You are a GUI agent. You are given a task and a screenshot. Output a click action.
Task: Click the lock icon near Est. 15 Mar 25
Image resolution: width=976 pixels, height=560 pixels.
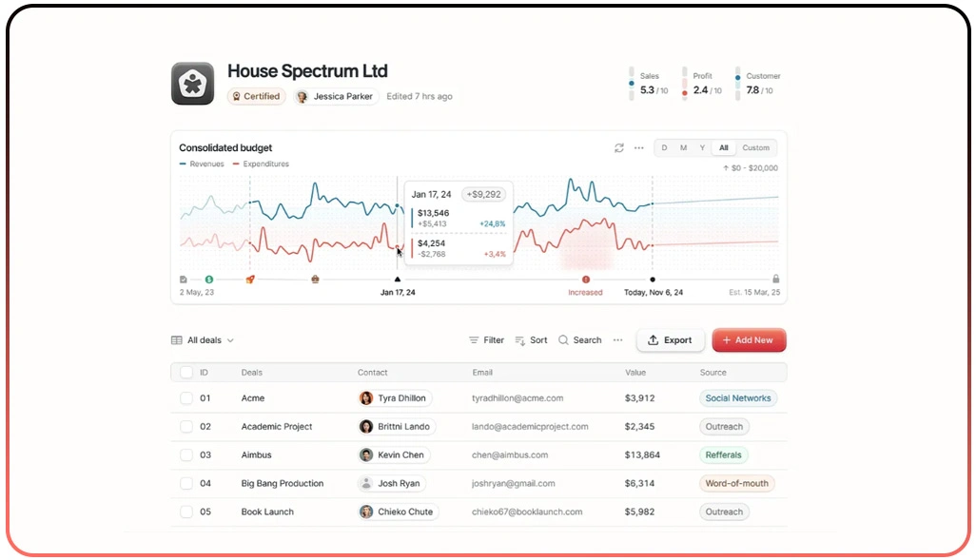coord(776,279)
